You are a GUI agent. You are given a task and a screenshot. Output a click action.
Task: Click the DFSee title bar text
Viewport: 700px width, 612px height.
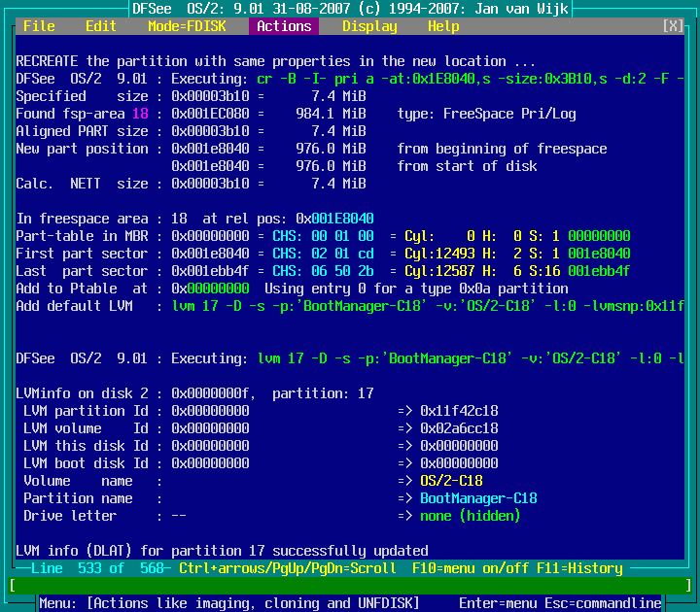(350, 9)
